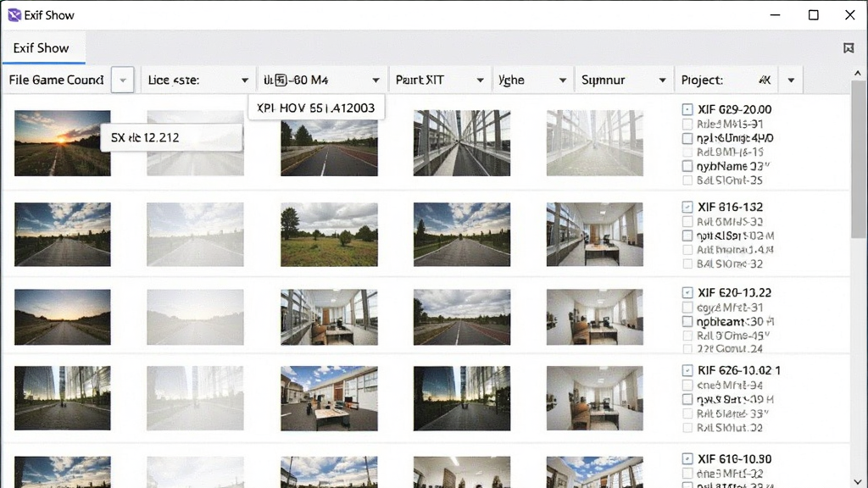Select the red-edged road thumbnail in XIF 620-13.22 row
The height and width of the screenshot is (488, 868).
click(x=462, y=317)
